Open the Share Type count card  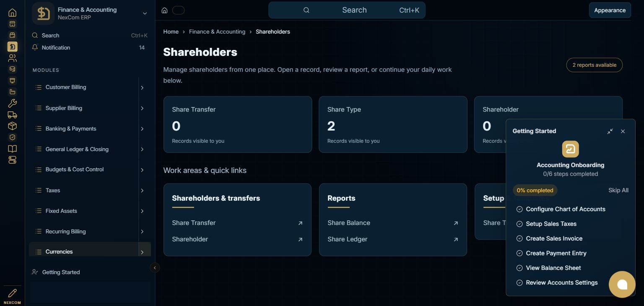[x=393, y=124]
